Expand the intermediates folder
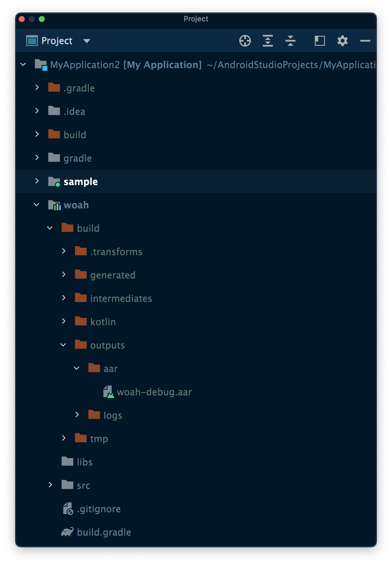The image size is (392, 565). (64, 298)
